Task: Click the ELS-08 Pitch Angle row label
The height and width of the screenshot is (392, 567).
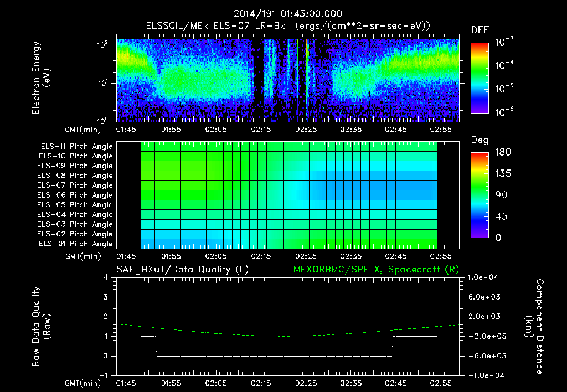Action: [x=75, y=176]
